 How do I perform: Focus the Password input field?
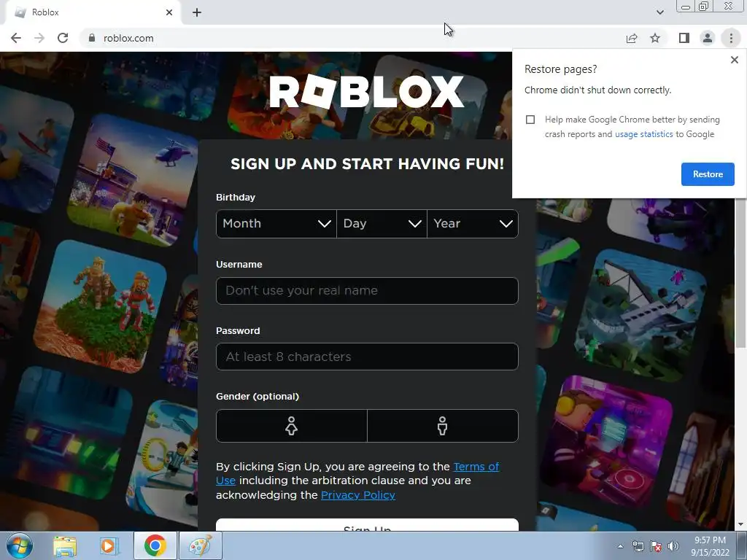pos(367,357)
